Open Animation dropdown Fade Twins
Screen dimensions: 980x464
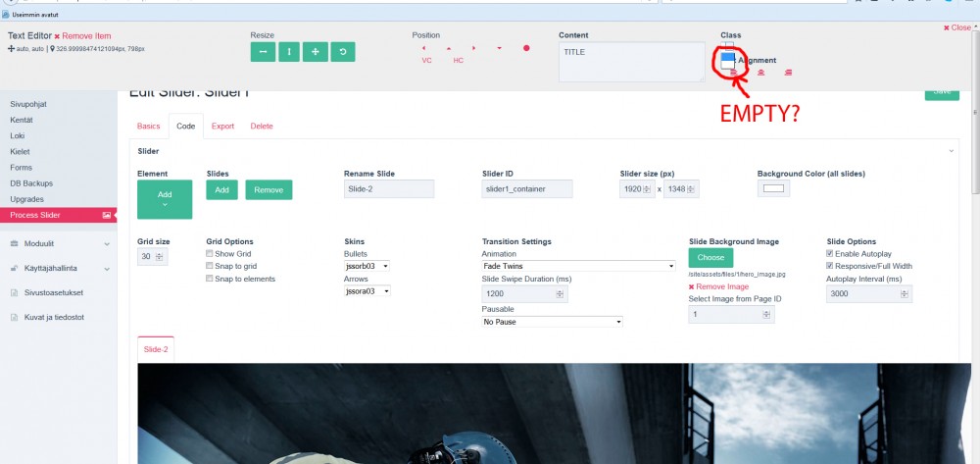click(578, 267)
